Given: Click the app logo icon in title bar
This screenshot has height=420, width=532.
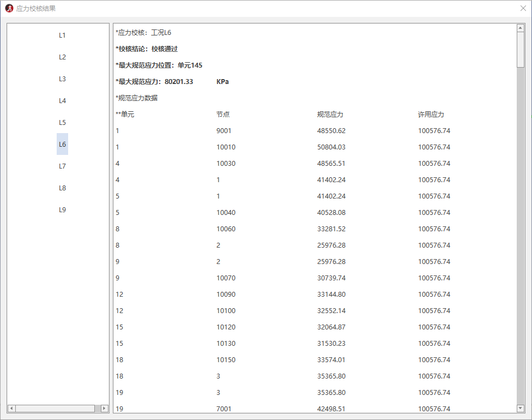Looking at the screenshot, I should [9, 9].
